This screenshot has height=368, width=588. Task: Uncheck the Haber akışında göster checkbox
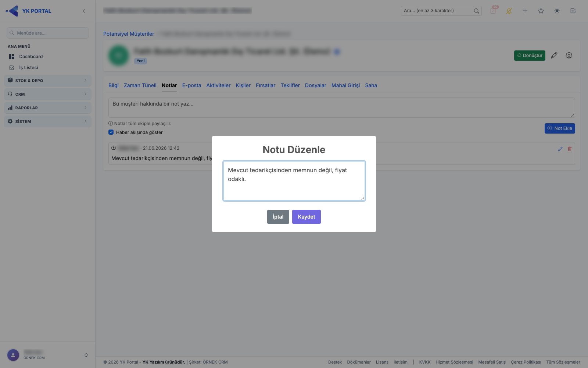coord(111,132)
